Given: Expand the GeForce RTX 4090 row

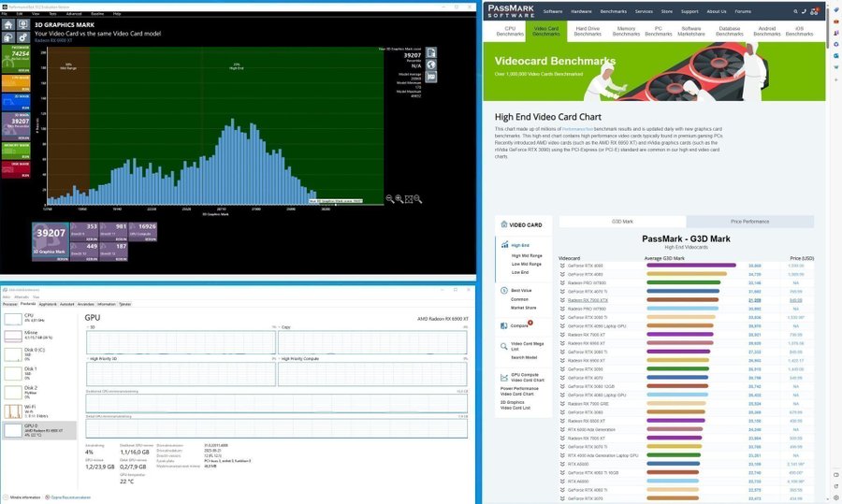Looking at the screenshot, I should click(x=561, y=266).
